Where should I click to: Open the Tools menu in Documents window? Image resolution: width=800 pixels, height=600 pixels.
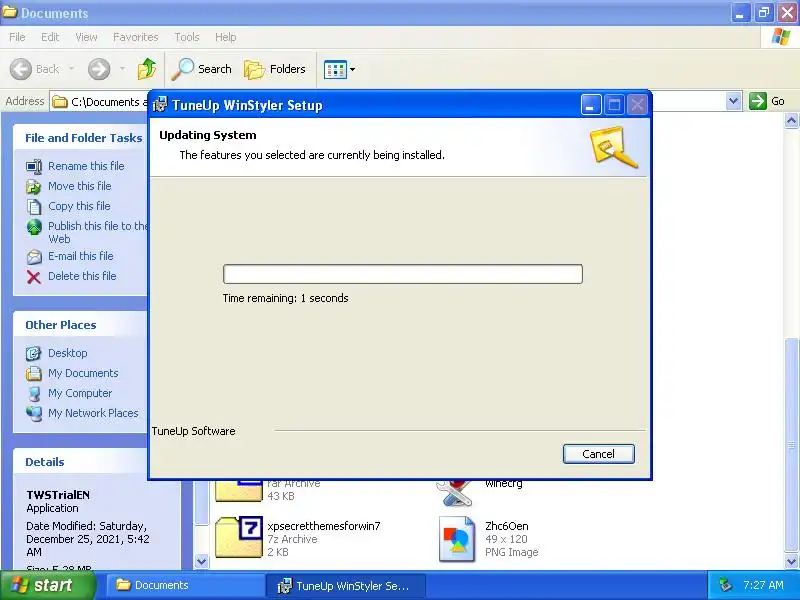187,37
